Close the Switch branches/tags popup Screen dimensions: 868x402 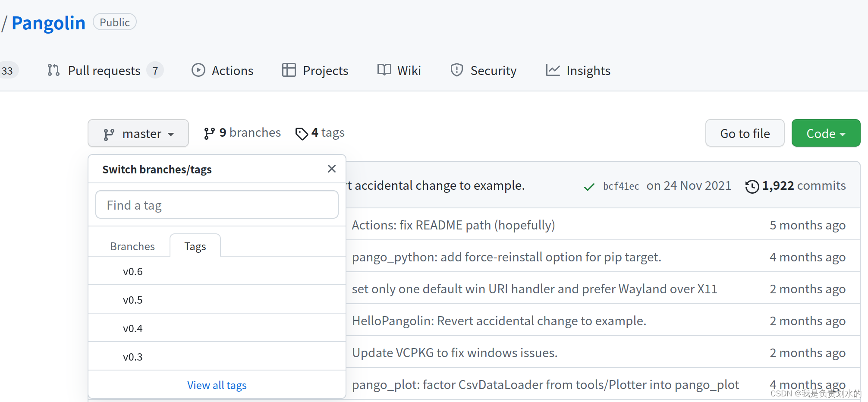(331, 169)
